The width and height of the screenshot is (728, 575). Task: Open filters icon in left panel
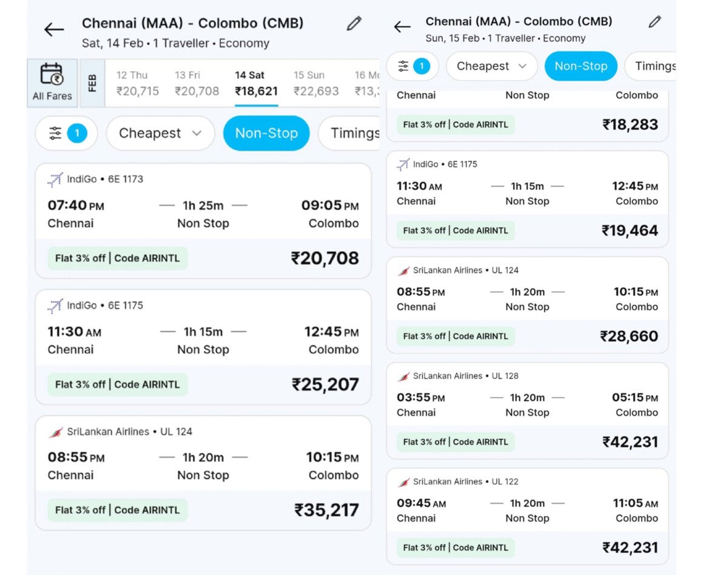pyautogui.click(x=66, y=133)
